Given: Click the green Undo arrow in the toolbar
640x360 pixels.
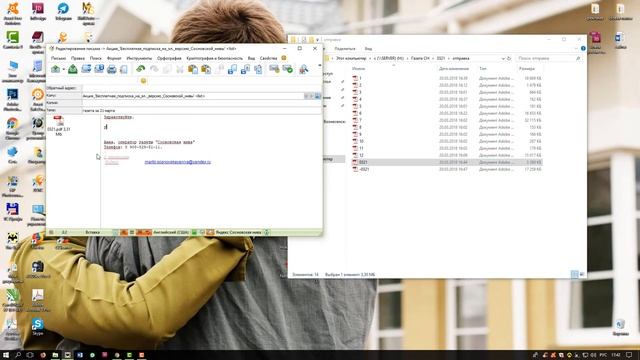Looking at the screenshot, I should tap(140, 69).
